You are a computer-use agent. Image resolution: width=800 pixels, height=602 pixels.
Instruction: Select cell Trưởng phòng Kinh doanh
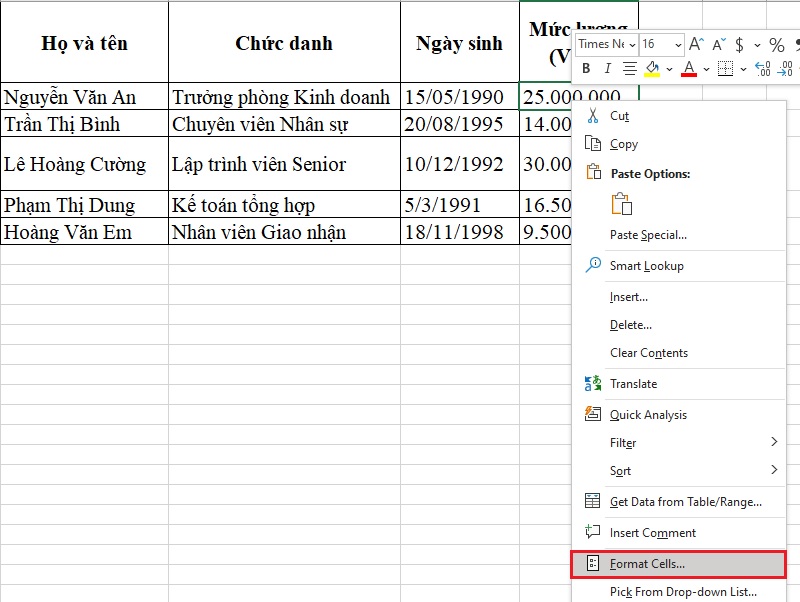(284, 96)
